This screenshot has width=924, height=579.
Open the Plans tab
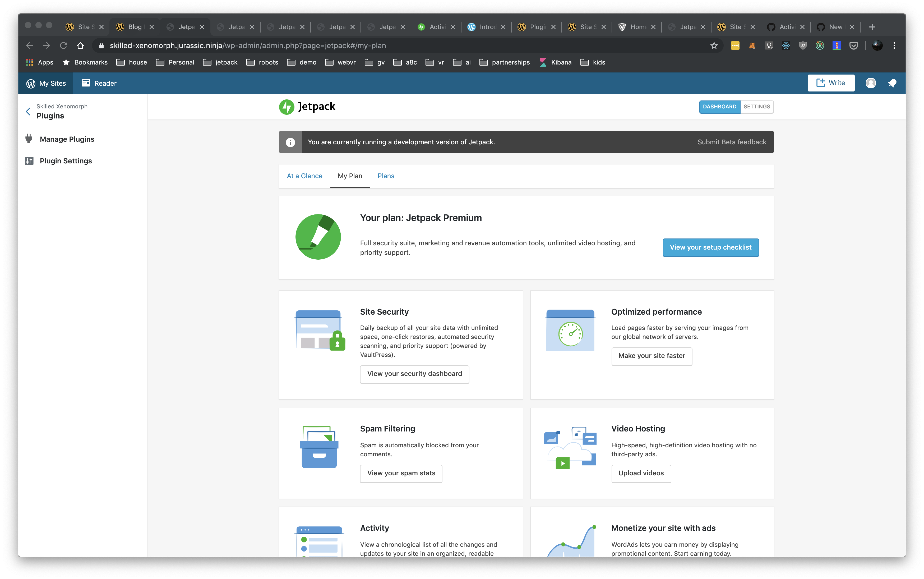(385, 176)
